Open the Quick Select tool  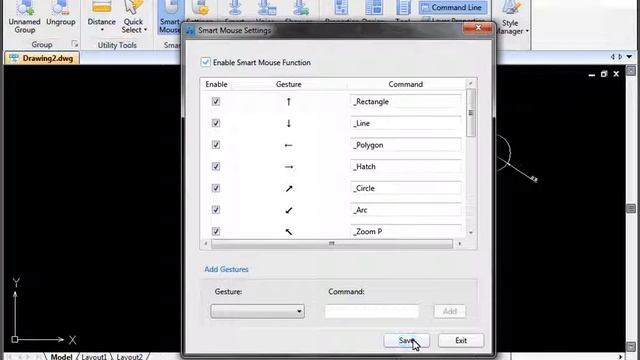[x=134, y=17]
